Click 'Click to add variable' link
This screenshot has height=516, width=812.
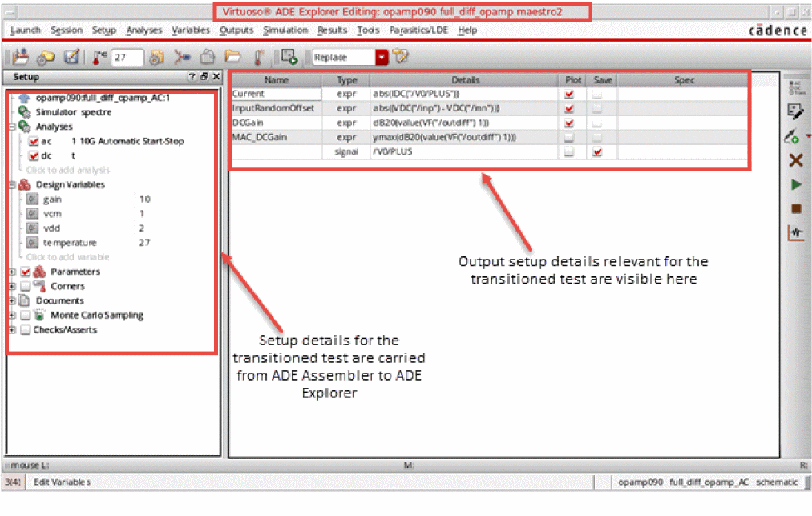[67, 257]
